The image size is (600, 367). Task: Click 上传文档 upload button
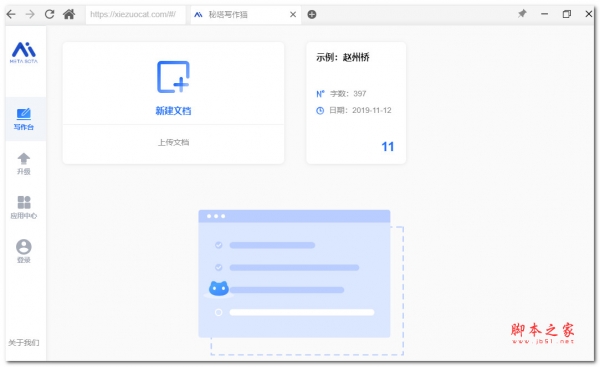pyautogui.click(x=173, y=142)
